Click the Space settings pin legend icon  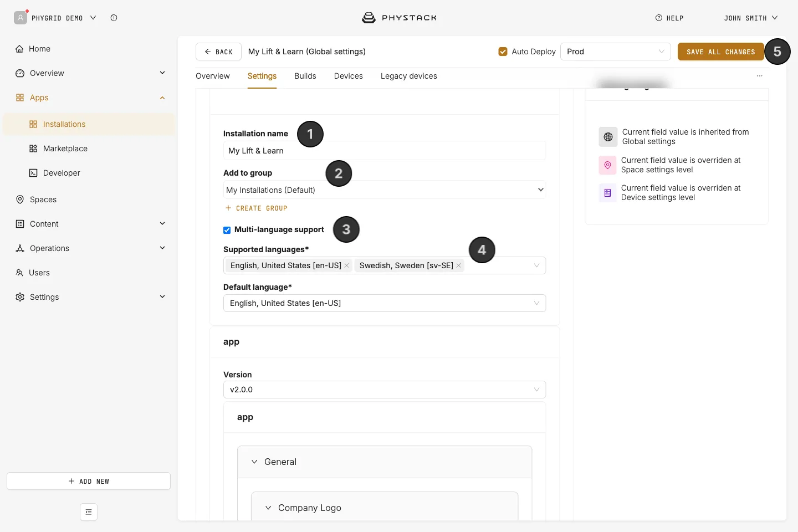607,165
